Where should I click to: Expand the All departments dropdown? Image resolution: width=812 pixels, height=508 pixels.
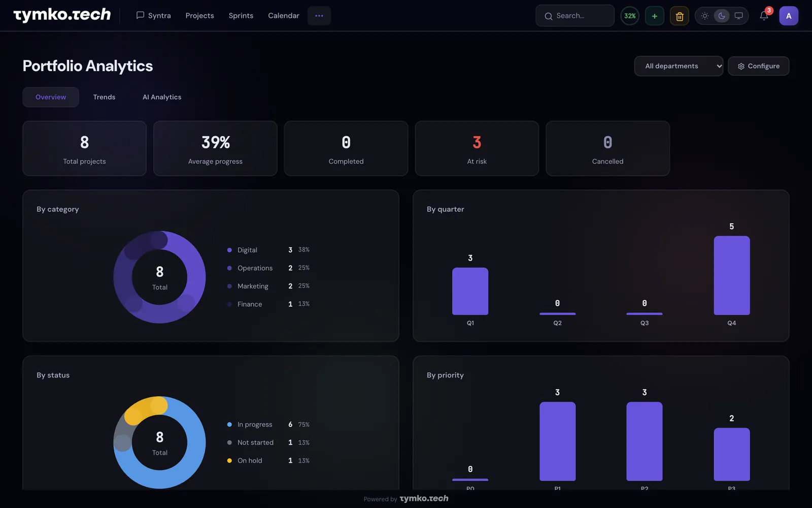(x=679, y=66)
